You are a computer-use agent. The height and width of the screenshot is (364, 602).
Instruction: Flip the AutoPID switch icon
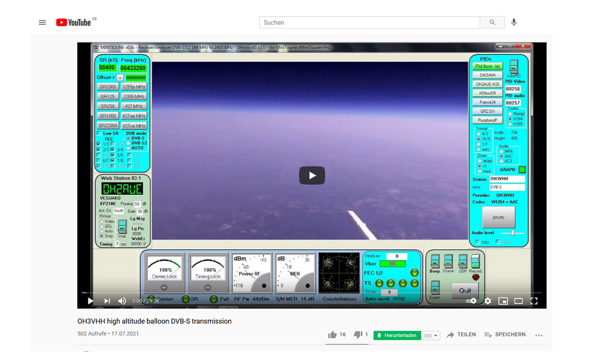514,67
